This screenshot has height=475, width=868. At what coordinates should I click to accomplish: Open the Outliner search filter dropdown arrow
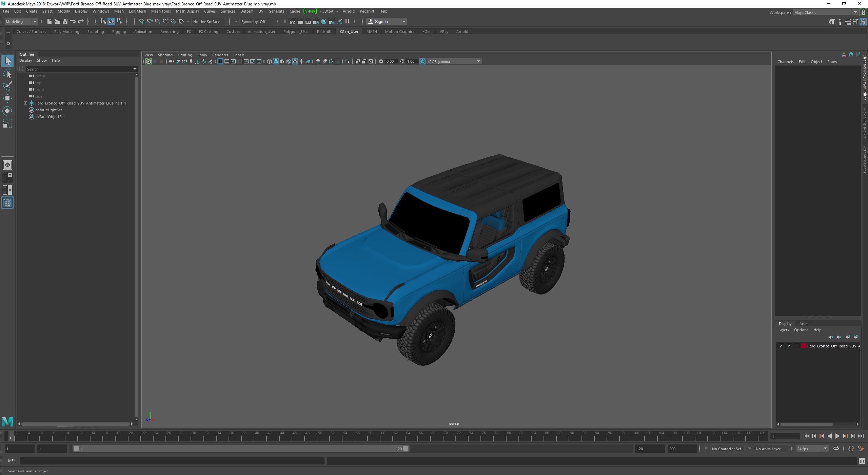[x=135, y=69]
